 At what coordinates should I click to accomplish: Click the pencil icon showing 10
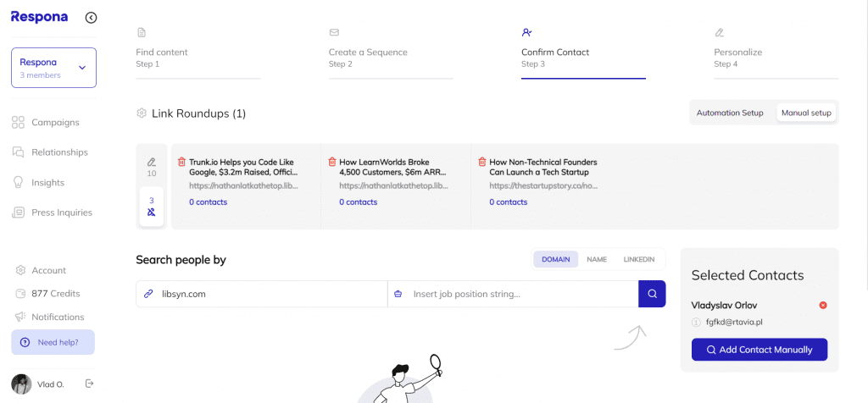click(152, 167)
